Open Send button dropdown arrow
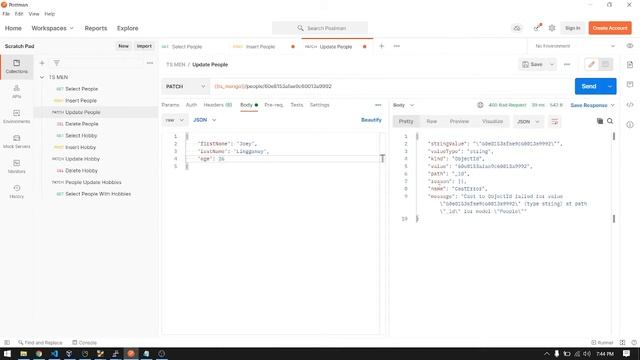This screenshot has width=640, height=360. [x=610, y=87]
